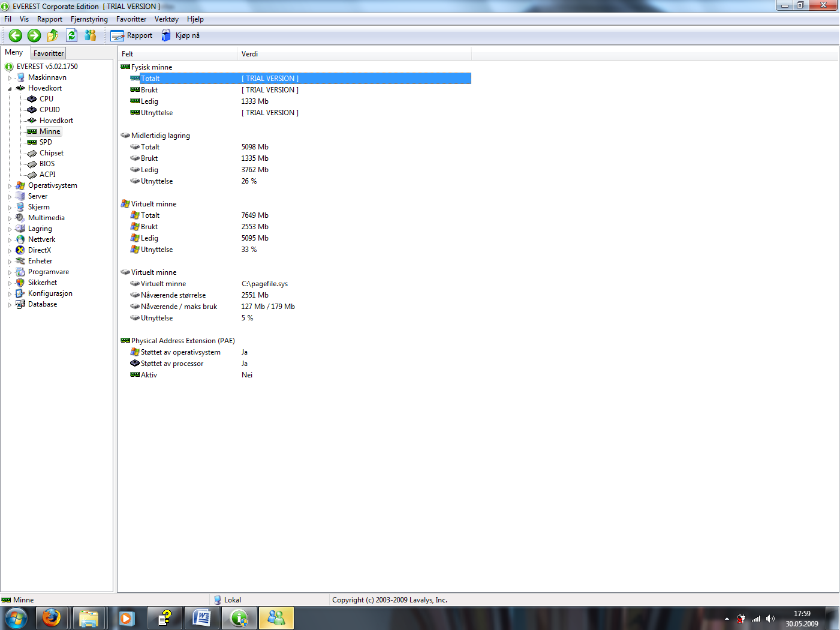Expand the Maskinnavn tree node
This screenshot has width=840, height=630.
[x=10, y=78]
